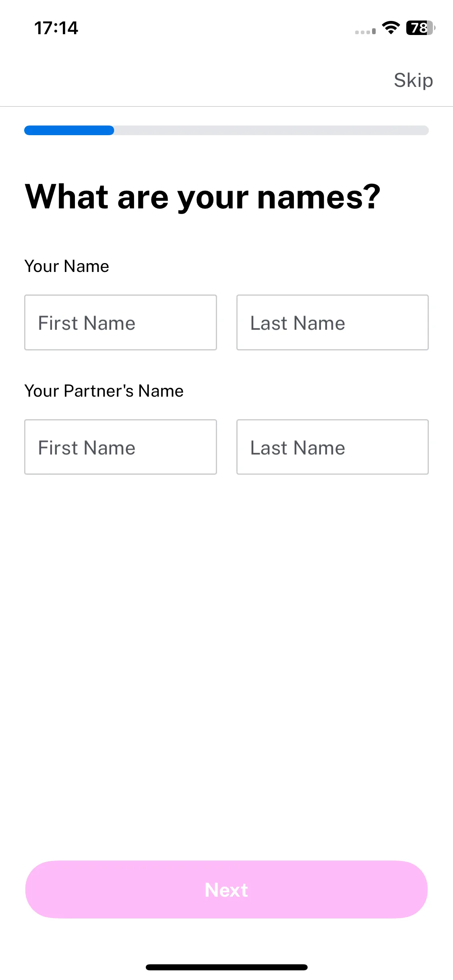Tap the cellular signal dots icon
The image size is (453, 980).
pos(365,31)
